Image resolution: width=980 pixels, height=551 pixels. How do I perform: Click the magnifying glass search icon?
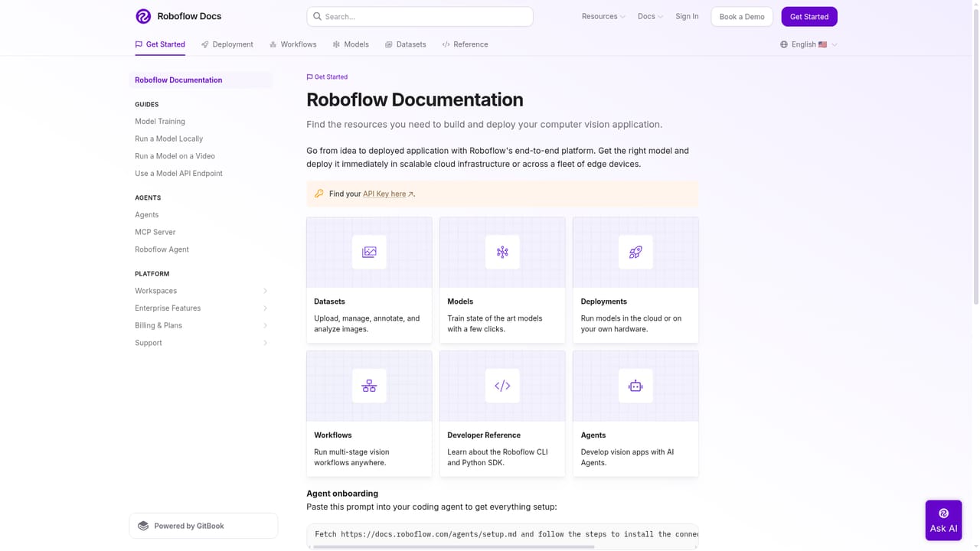[318, 16]
